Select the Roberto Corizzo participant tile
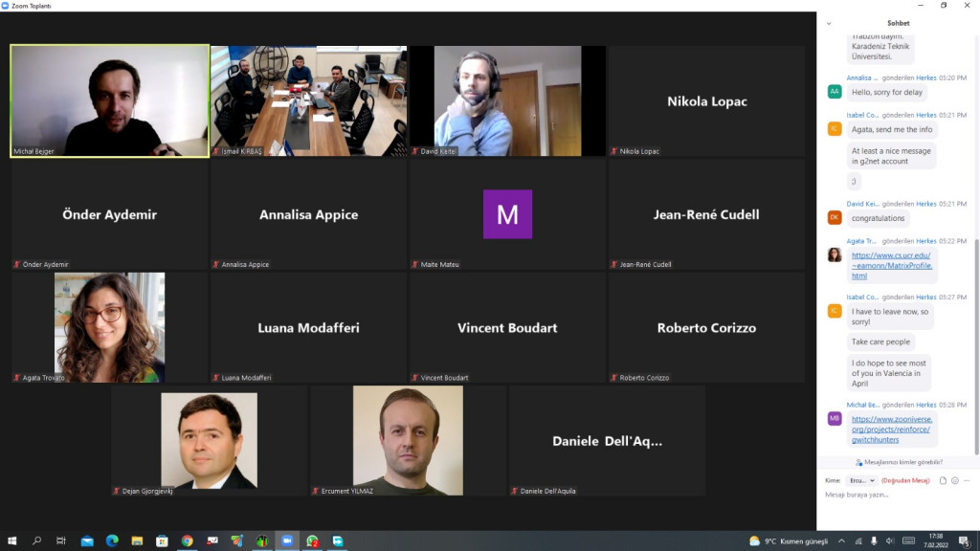This screenshot has width=980, height=551. tap(707, 327)
